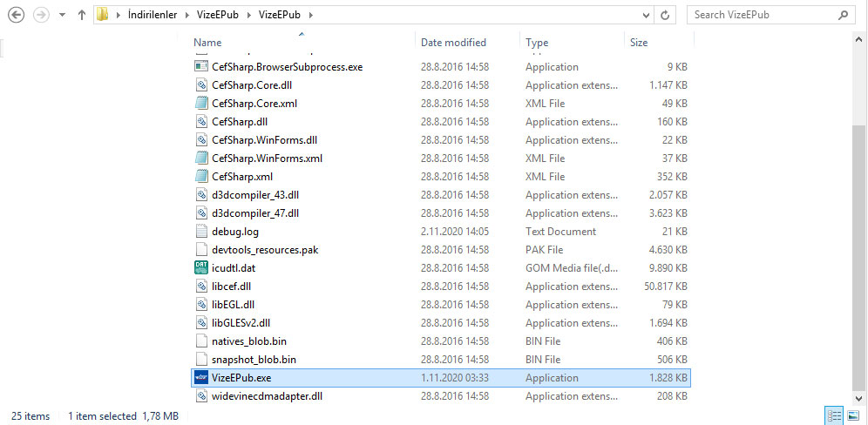Expand the address bar history dropdown
The width and height of the screenshot is (868, 425).
tap(646, 16)
